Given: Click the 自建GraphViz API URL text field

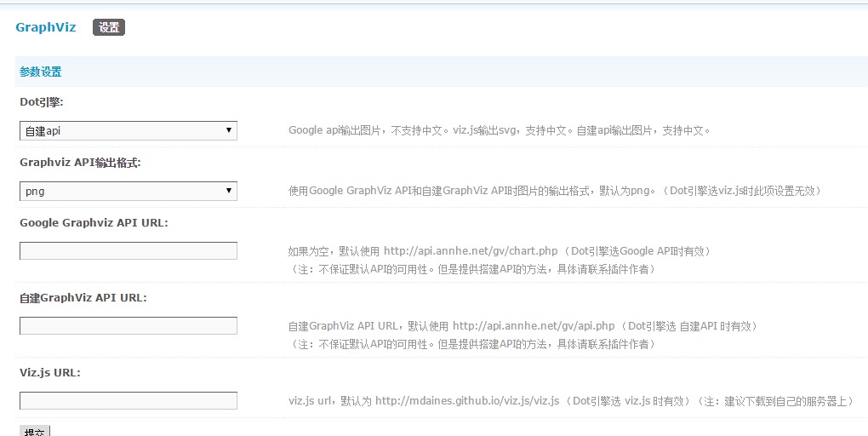Looking at the screenshot, I should tap(128, 325).
